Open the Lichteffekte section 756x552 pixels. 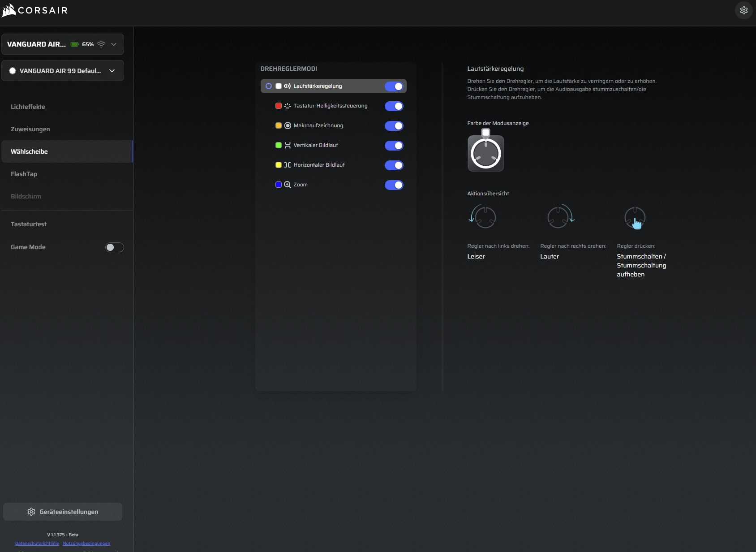pyautogui.click(x=28, y=107)
